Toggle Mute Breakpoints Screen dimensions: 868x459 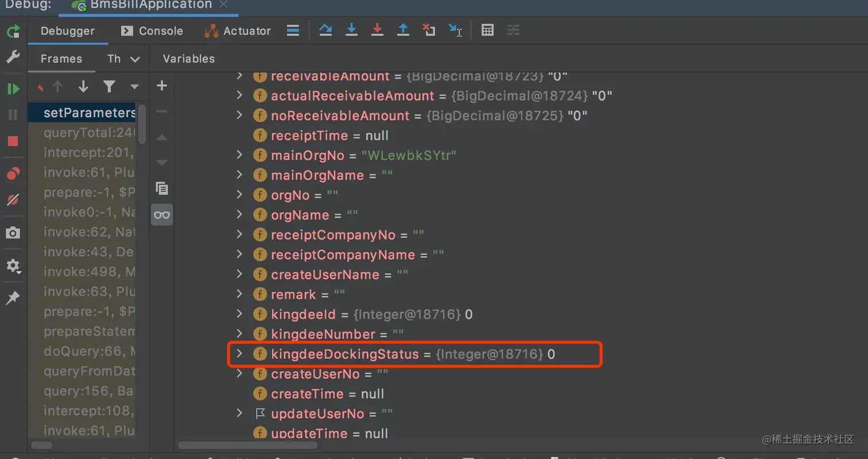[x=13, y=200]
